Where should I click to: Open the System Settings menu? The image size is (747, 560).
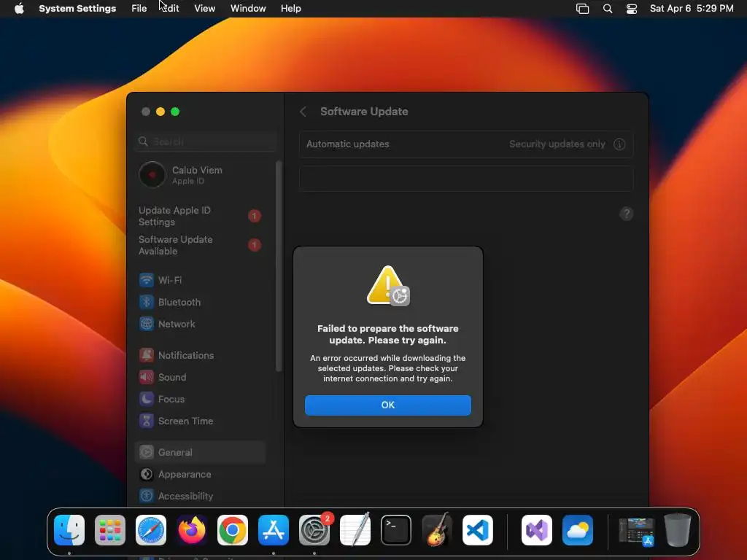coord(77,9)
